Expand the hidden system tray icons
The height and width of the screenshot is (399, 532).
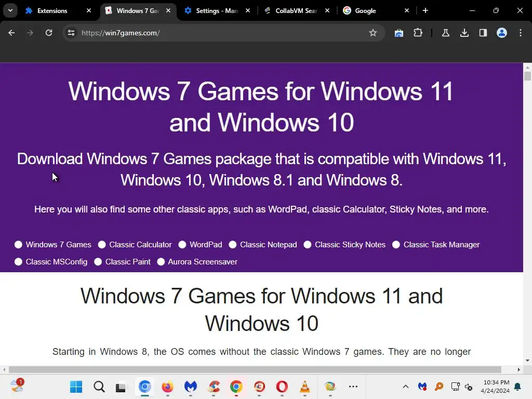click(405, 387)
